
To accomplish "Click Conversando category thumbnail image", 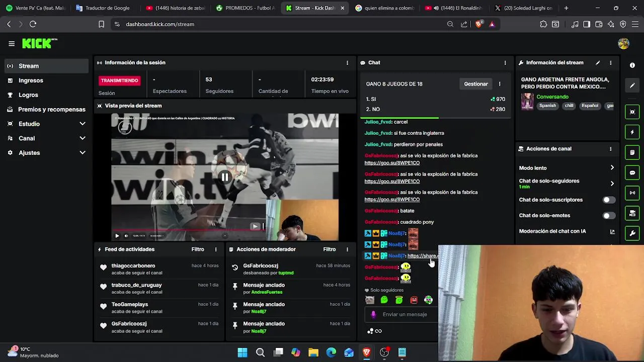I will pyautogui.click(x=527, y=101).
